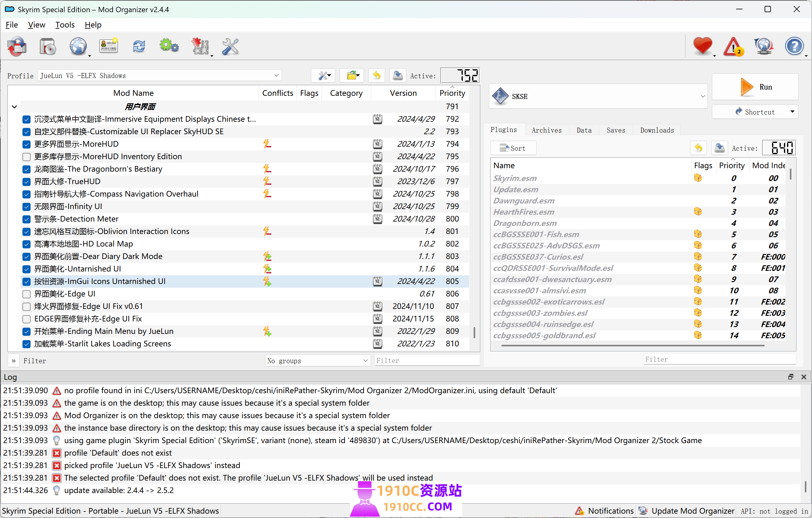Enable MoreHUD Inventory Edition checkbox
The height and width of the screenshot is (518, 812).
pyautogui.click(x=26, y=157)
